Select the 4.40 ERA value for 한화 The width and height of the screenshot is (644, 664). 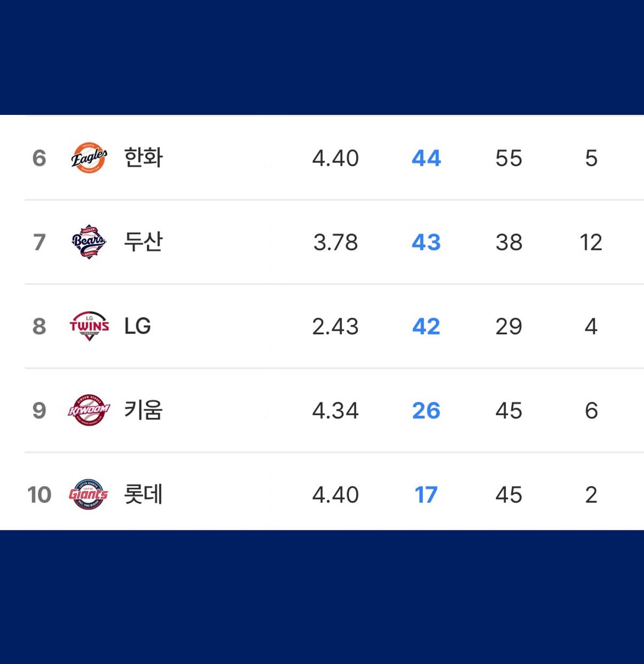point(336,158)
